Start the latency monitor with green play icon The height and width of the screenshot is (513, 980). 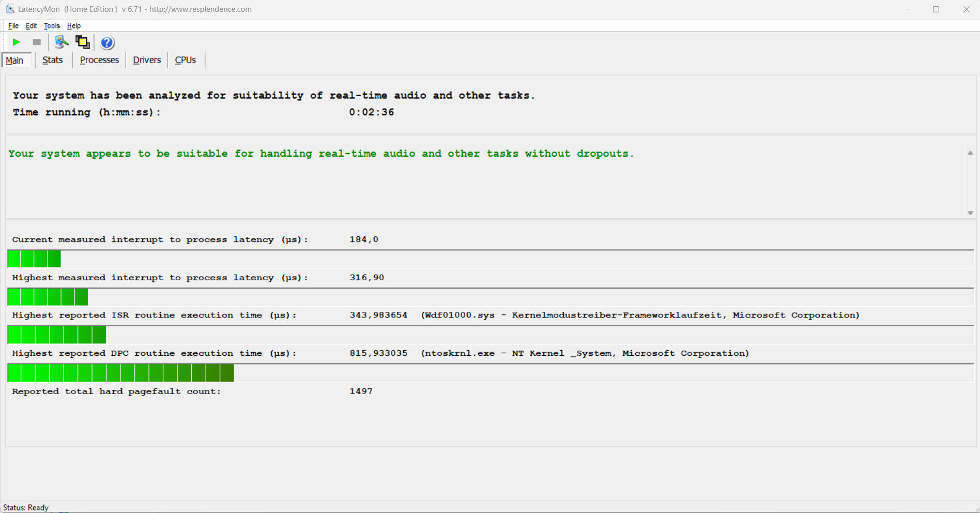tap(17, 42)
